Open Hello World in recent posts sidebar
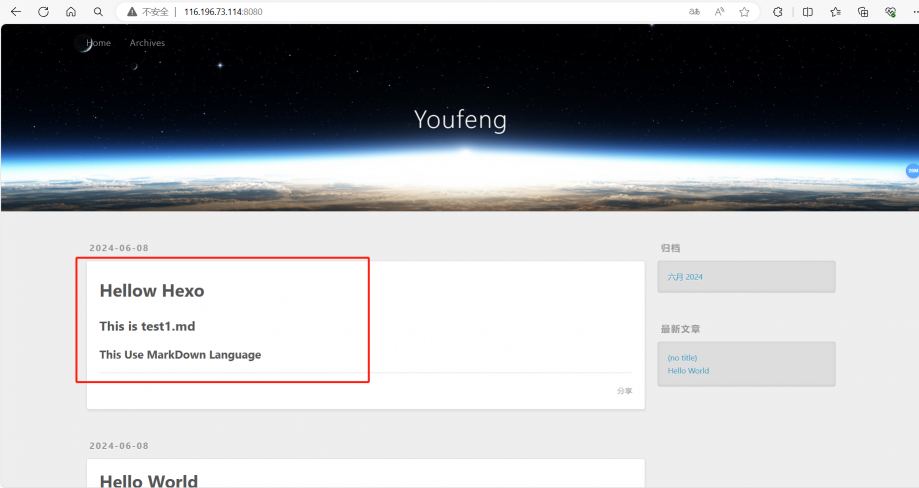Image resolution: width=919 pixels, height=488 pixels. click(688, 371)
